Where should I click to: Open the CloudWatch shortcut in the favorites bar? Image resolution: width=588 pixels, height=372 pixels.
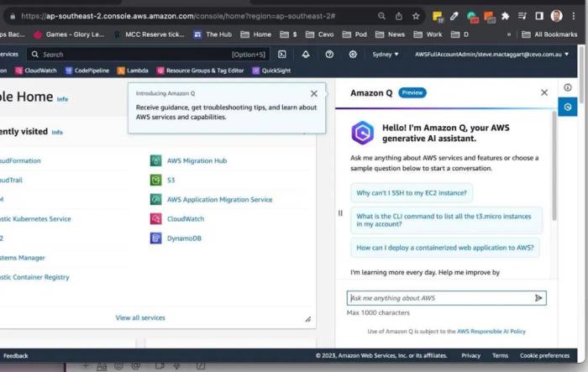pyautogui.click(x=35, y=71)
